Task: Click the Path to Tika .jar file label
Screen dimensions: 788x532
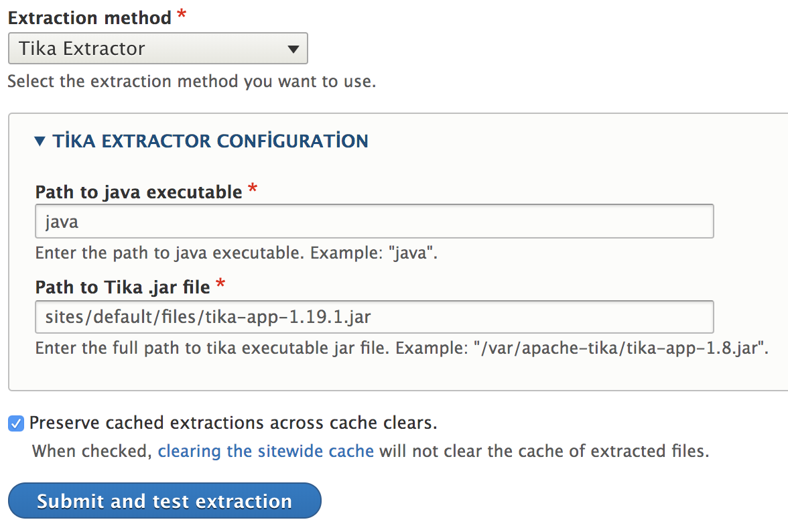Action: 123,287
